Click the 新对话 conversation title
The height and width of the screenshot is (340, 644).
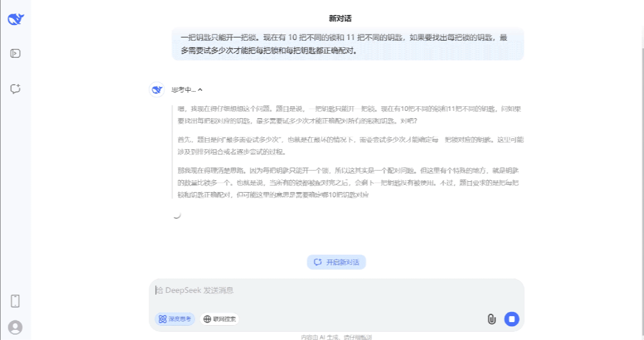(x=340, y=18)
